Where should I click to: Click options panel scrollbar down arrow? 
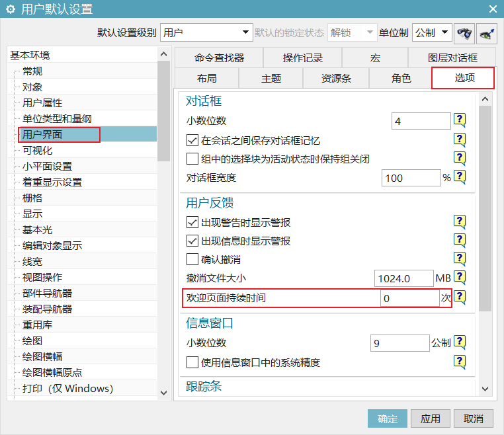coord(485,389)
